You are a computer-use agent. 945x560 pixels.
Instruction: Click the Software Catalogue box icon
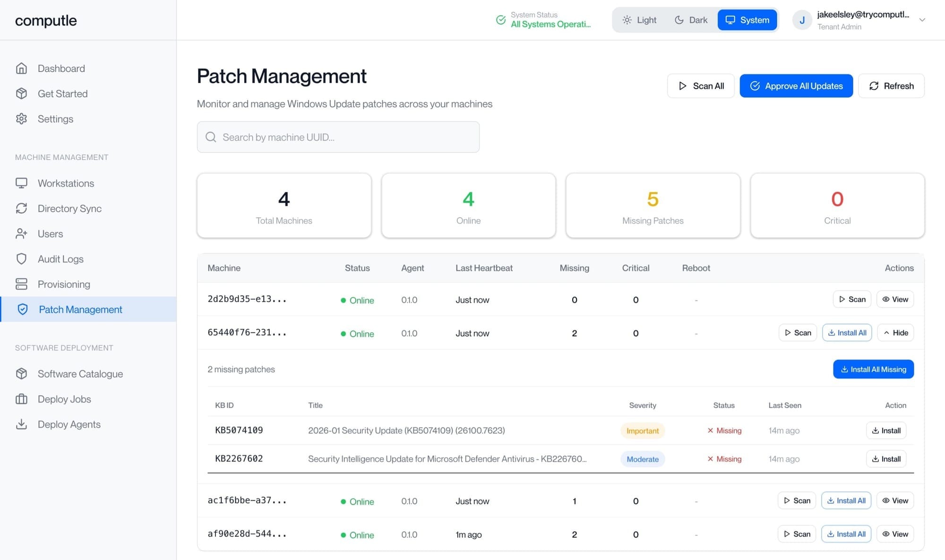click(21, 373)
